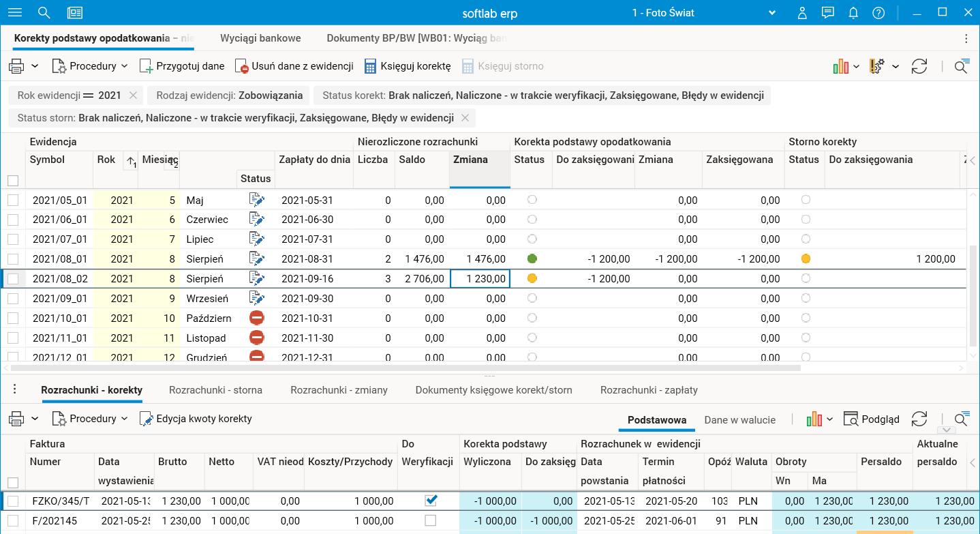Click yellow storno status dot for 2021/08_01
This screenshot has width=980, height=534.
(806, 259)
